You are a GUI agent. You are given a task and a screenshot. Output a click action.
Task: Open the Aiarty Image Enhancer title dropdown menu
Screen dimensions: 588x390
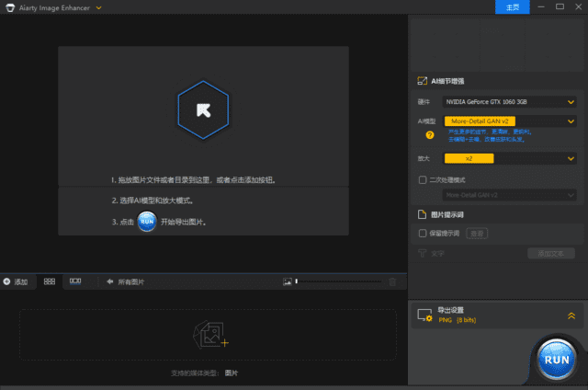(98, 7)
